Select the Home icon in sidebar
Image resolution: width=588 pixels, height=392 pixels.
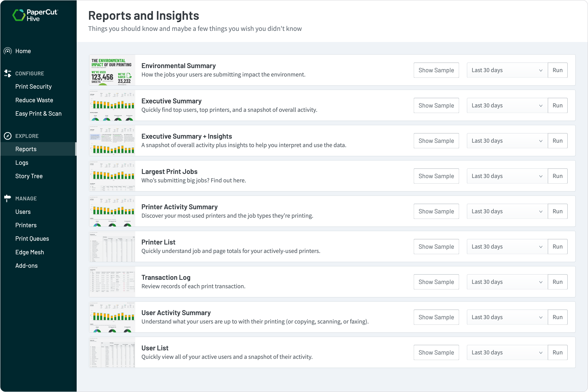pos(7,51)
